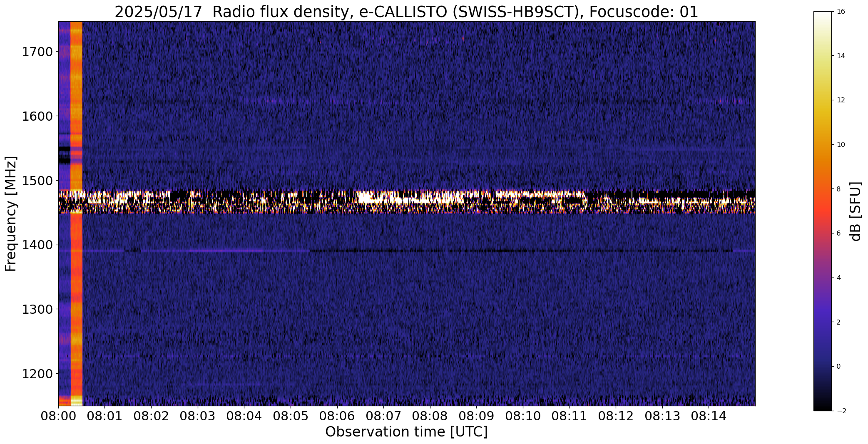Screen dimensions: 868x444
Task: Click the 08:01 time tick label
Action: pyautogui.click(x=105, y=416)
